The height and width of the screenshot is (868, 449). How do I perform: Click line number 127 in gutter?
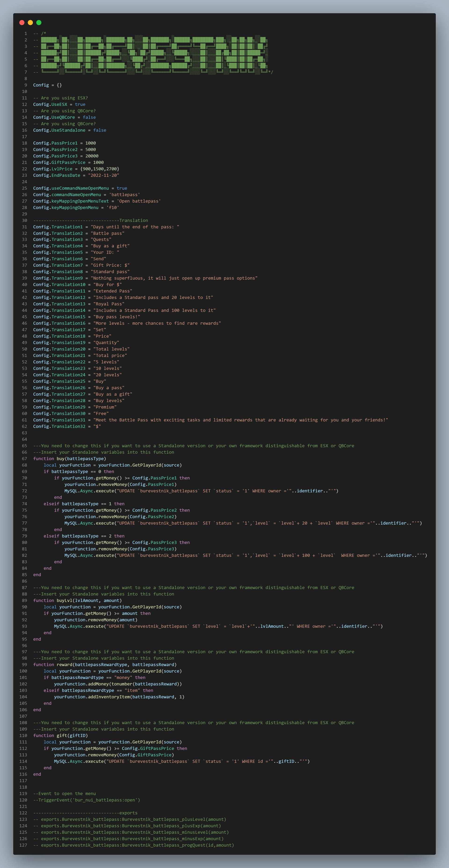pos(23,845)
